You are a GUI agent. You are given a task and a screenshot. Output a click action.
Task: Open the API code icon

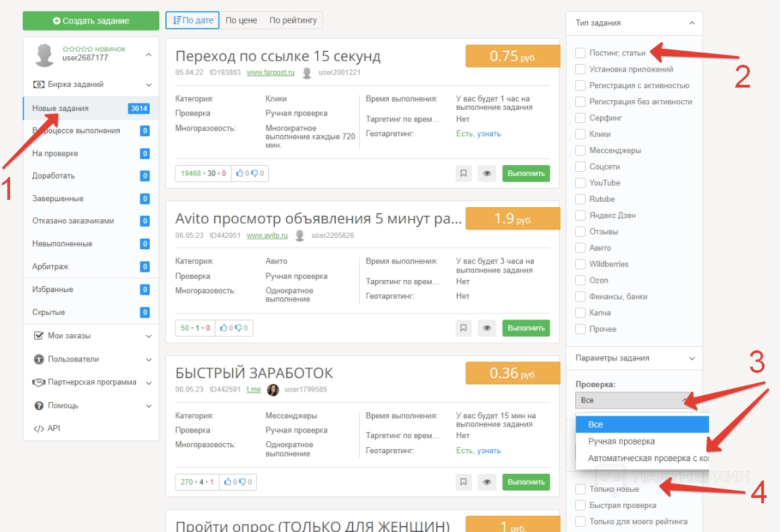39,428
